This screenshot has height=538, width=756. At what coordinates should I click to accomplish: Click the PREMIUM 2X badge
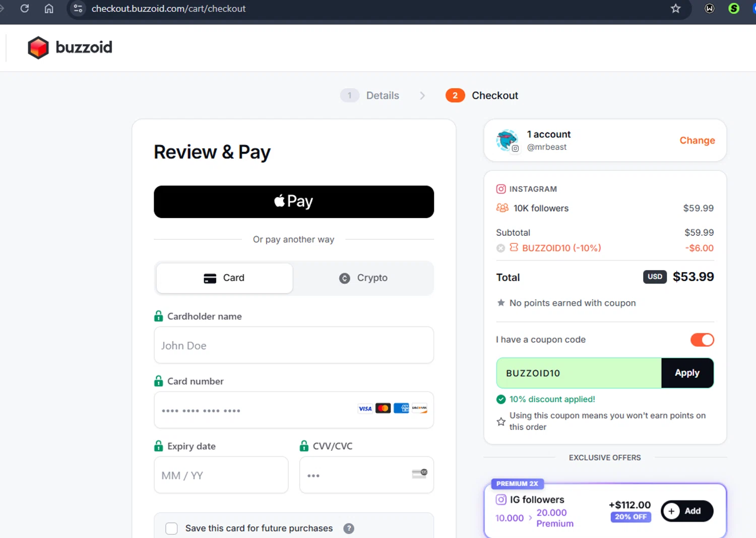[x=517, y=484]
